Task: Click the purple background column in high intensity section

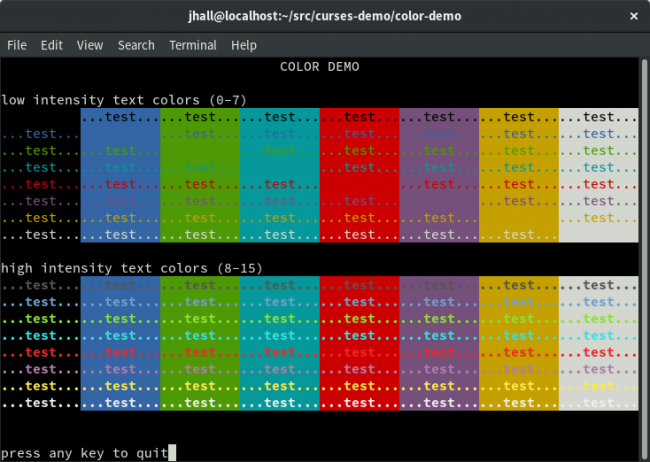Action: (x=440, y=343)
